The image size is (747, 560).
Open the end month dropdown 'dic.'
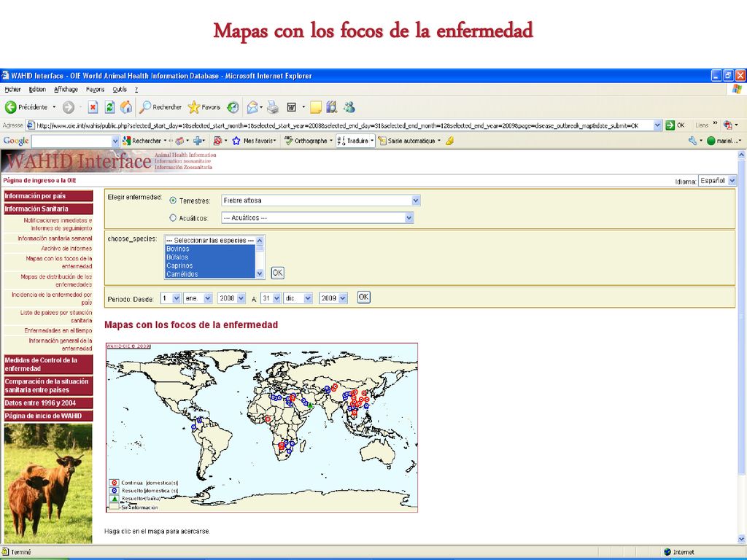click(x=298, y=298)
